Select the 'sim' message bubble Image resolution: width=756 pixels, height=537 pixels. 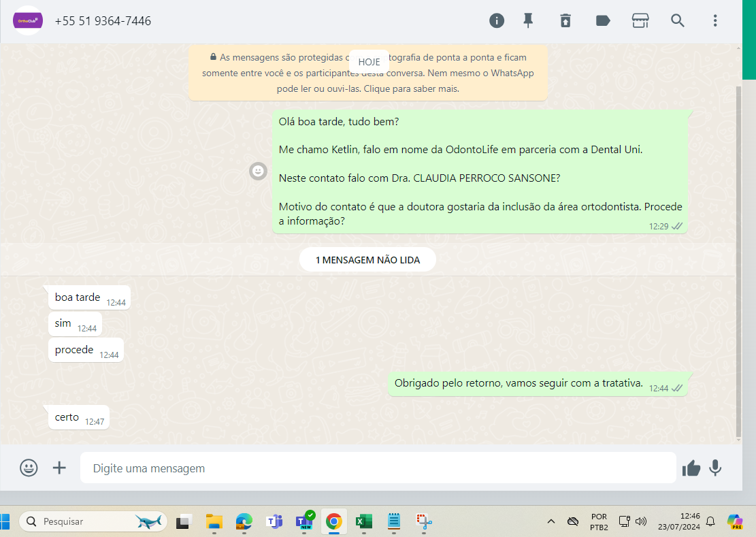point(76,324)
